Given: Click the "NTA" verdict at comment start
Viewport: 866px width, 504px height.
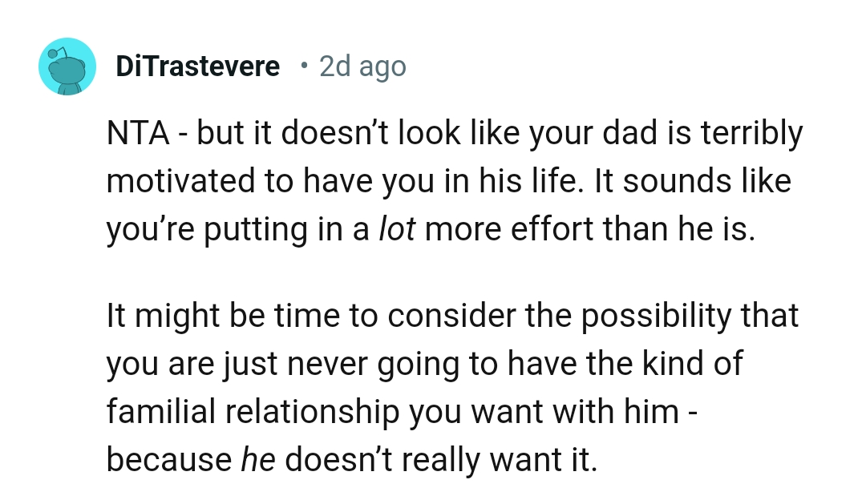Looking at the screenshot, I should click(x=138, y=135).
